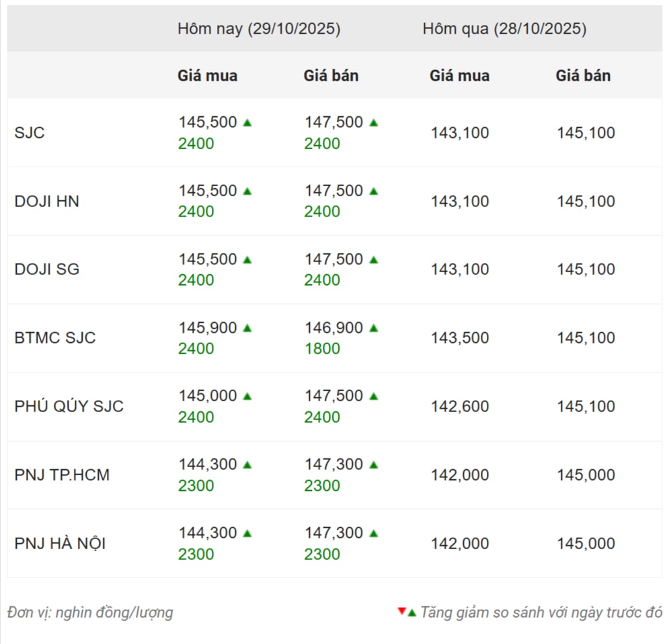Image resolution: width=669 pixels, height=644 pixels.
Task: Click the PNJ HÀ NỘI row label
Action: [60, 542]
